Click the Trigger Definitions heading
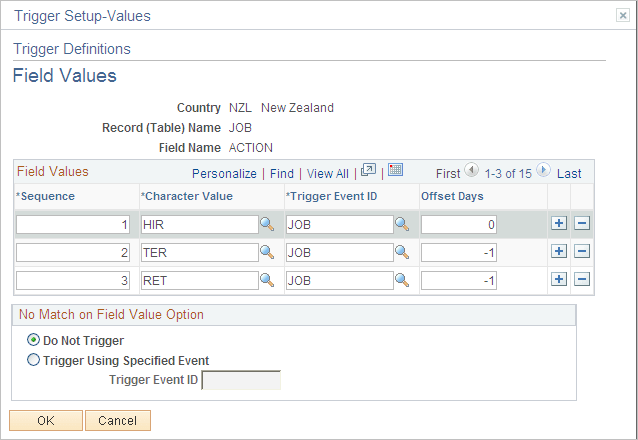 click(x=72, y=49)
